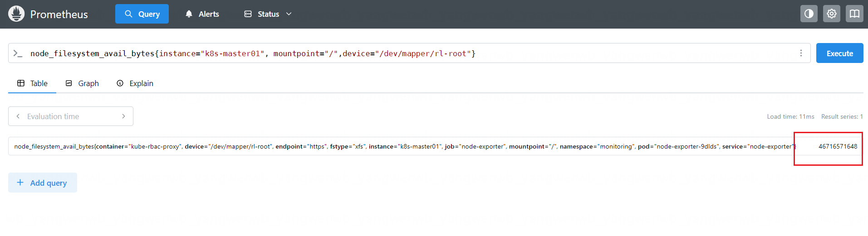Open the Query page in navbar
The image size is (868, 236).
(x=142, y=14)
